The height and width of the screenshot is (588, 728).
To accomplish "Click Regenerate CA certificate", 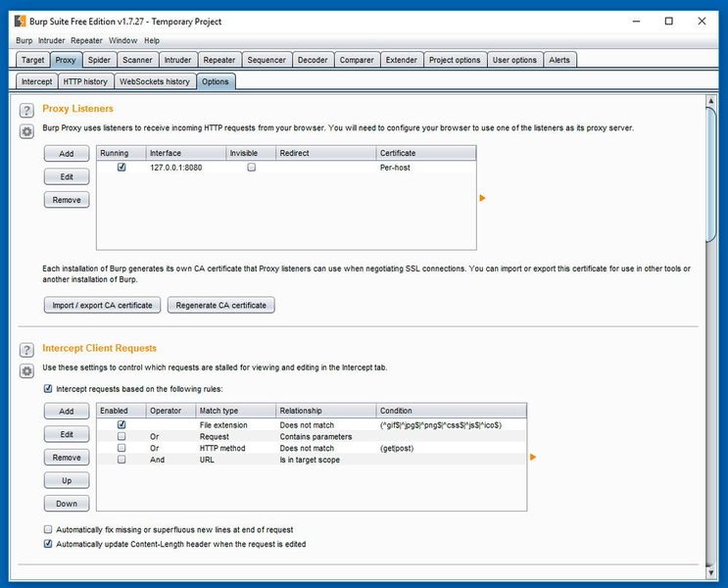I will click(221, 305).
